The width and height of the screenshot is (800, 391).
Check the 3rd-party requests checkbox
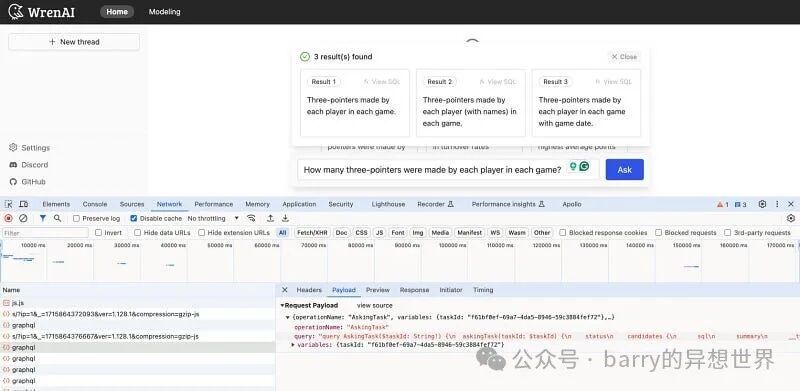(x=728, y=233)
